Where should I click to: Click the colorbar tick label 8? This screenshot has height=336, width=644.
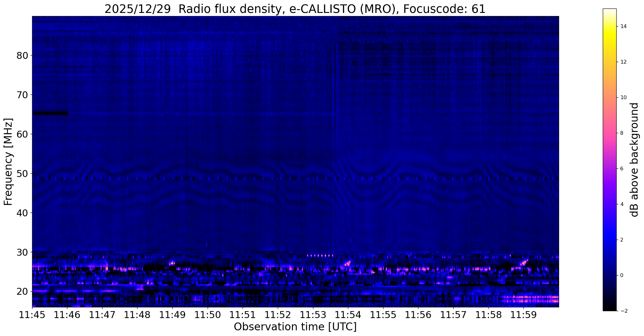622,133
